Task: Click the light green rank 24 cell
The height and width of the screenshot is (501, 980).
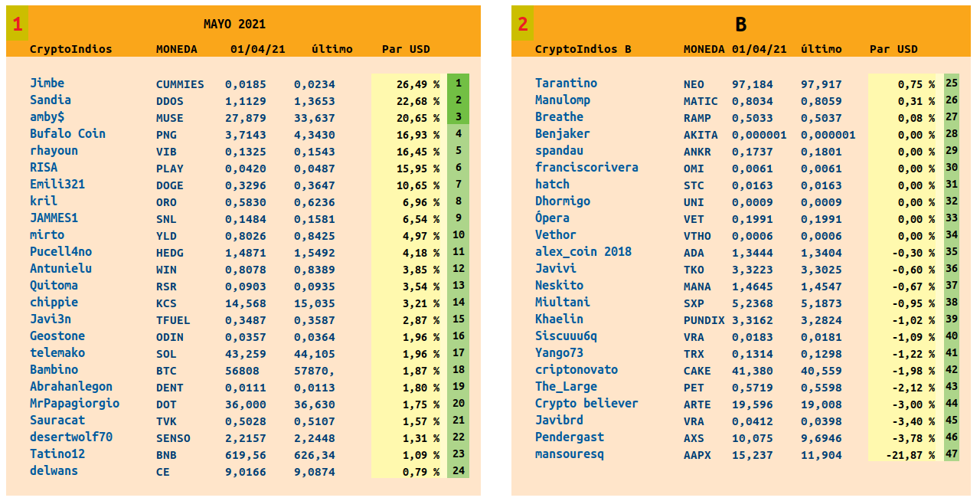Action: pyautogui.click(x=458, y=470)
